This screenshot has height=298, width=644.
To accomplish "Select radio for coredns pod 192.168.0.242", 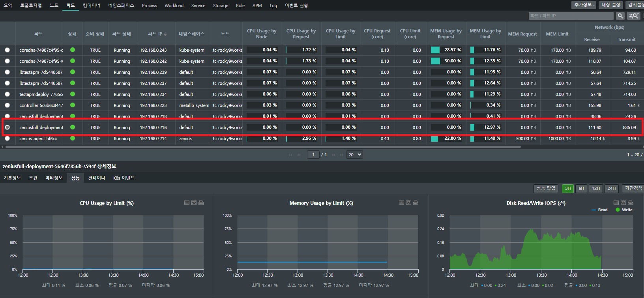I will tap(7, 61).
